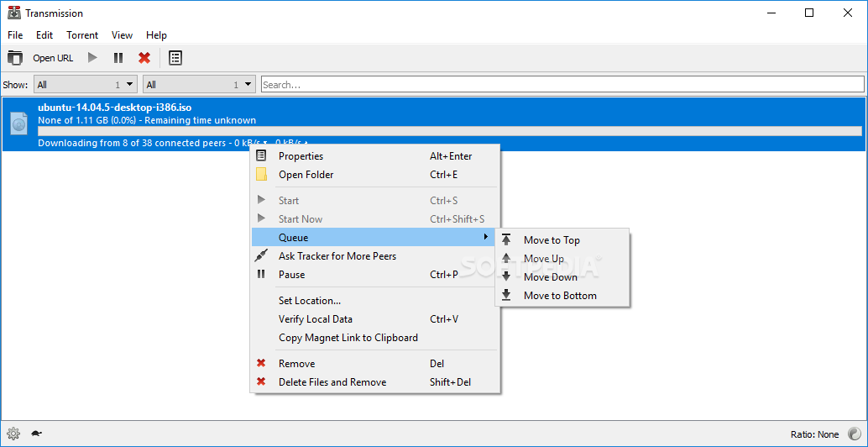Click the Open Torrent toolbar icon

pos(15,58)
